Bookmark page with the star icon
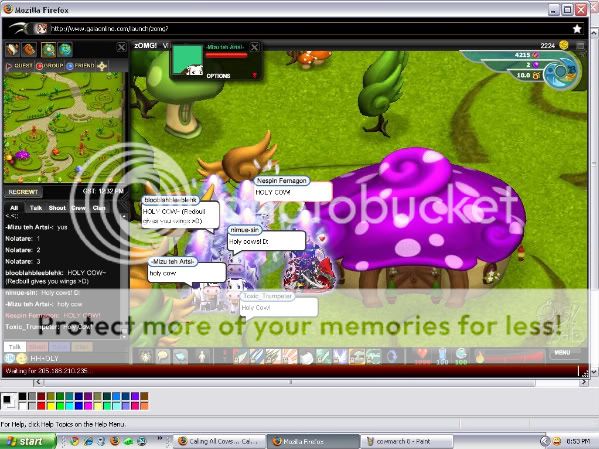599x449 pixels. pos(577,29)
